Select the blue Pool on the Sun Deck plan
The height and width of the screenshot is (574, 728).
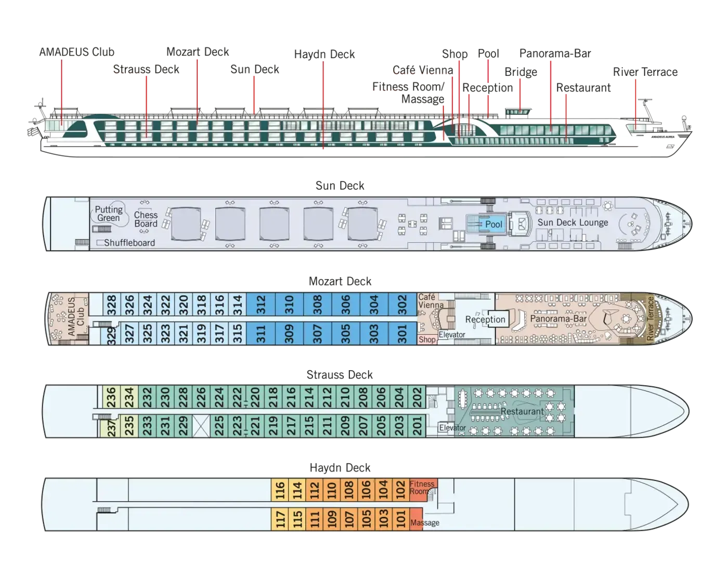pyautogui.click(x=486, y=224)
